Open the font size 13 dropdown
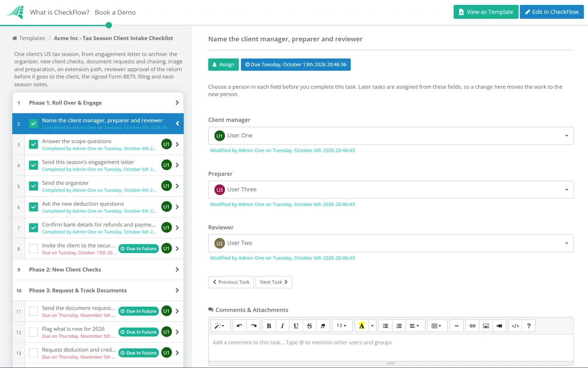This screenshot has width=588, height=368. 342,326
